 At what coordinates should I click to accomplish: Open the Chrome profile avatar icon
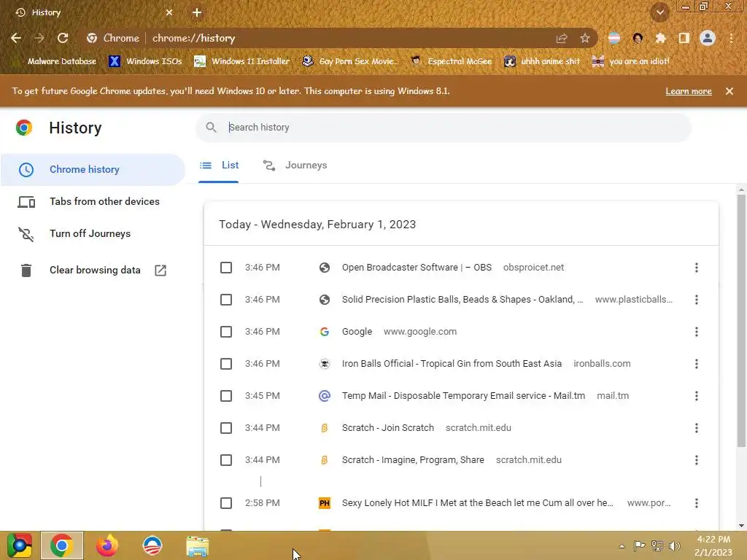708,38
